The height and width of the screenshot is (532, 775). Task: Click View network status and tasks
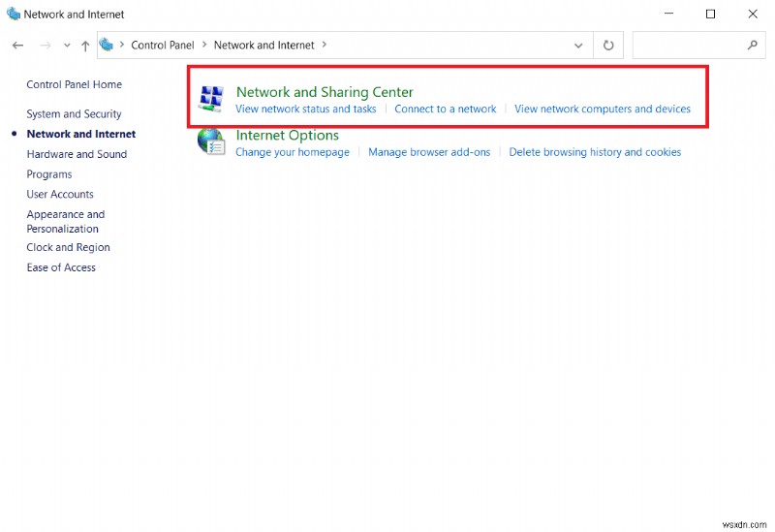(x=306, y=109)
